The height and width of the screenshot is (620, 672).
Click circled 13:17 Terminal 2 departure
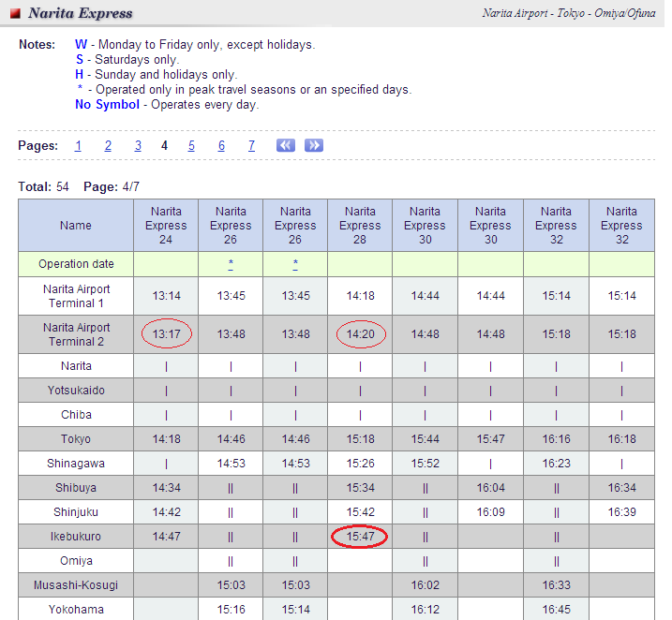(x=167, y=334)
